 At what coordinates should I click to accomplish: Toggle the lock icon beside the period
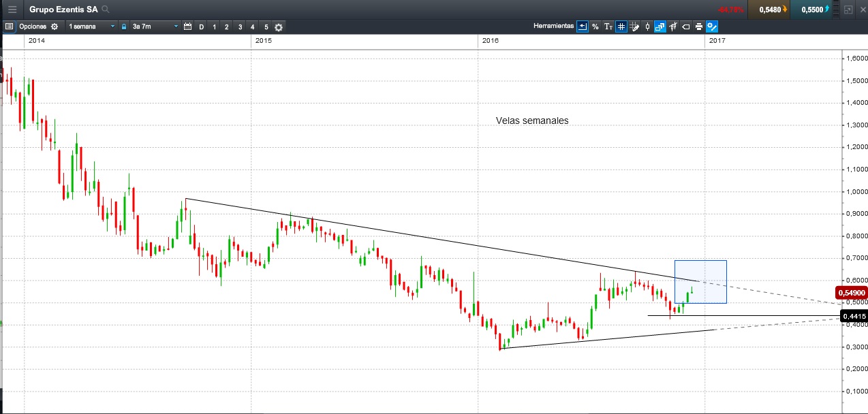tap(124, 27)
